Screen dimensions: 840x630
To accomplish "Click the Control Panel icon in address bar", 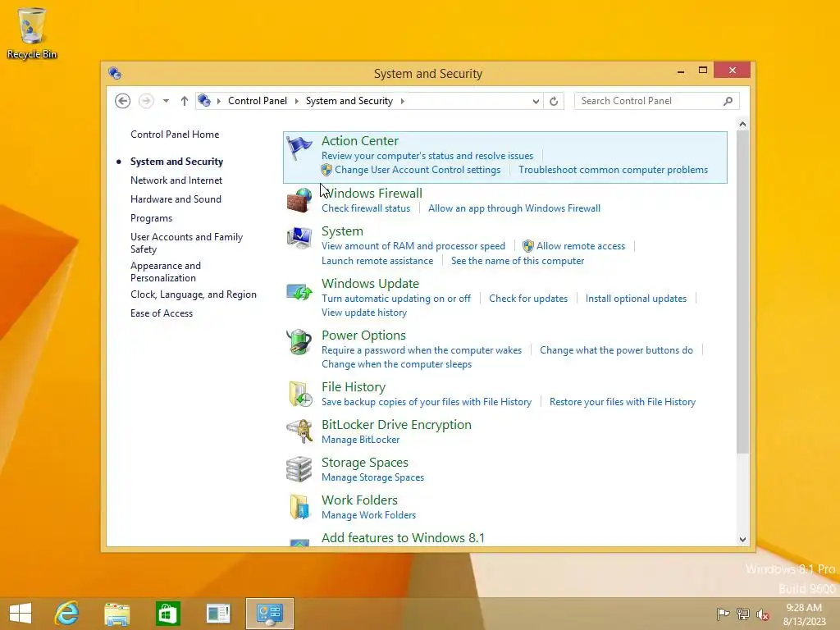I will pyautogui.click(x=204, y=100).
